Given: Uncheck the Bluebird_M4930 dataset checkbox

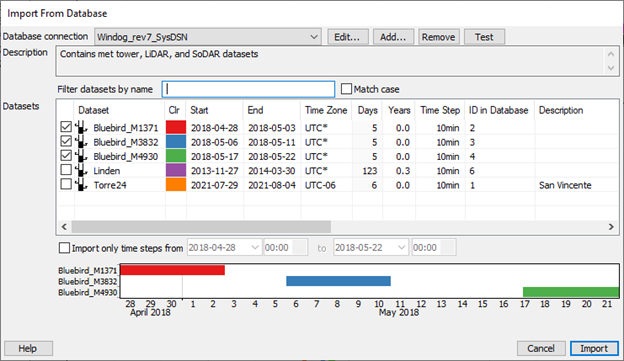Looking at the screenshot, I should [66, 156].
